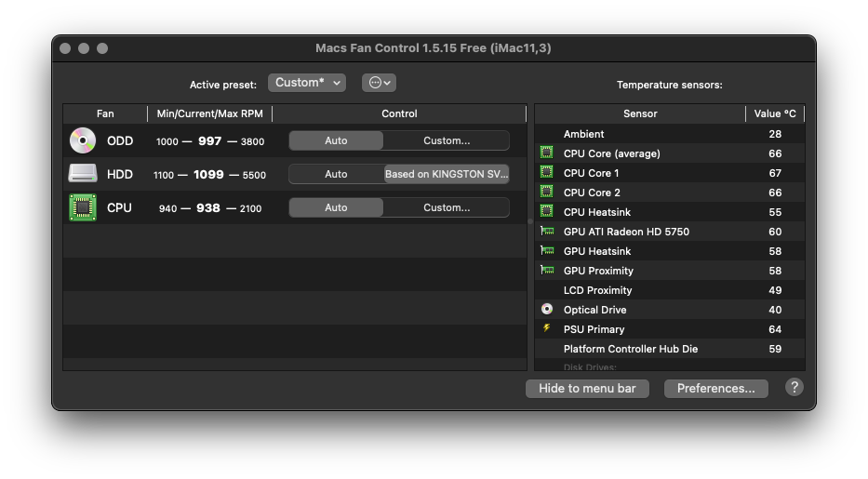
Task: Click the window title Macs Fan Control
Action: point(434,48)
